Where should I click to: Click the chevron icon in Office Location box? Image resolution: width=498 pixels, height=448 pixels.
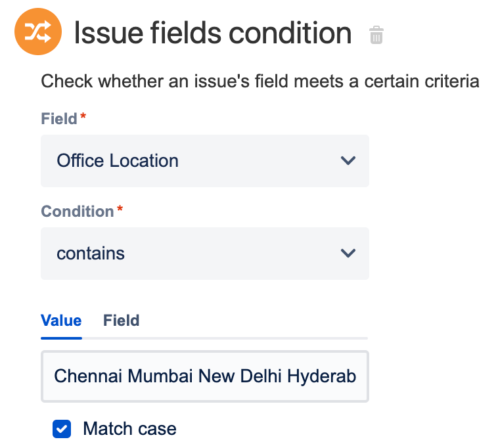pos(348,160)
